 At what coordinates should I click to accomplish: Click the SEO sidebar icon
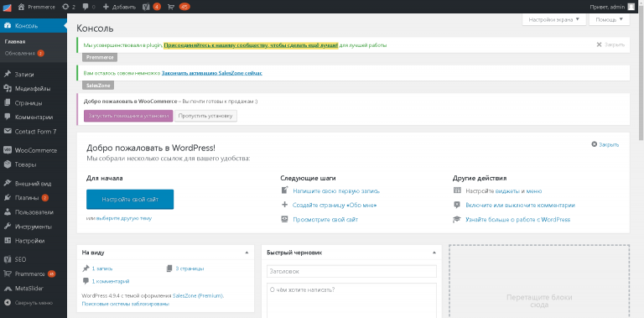7,259
